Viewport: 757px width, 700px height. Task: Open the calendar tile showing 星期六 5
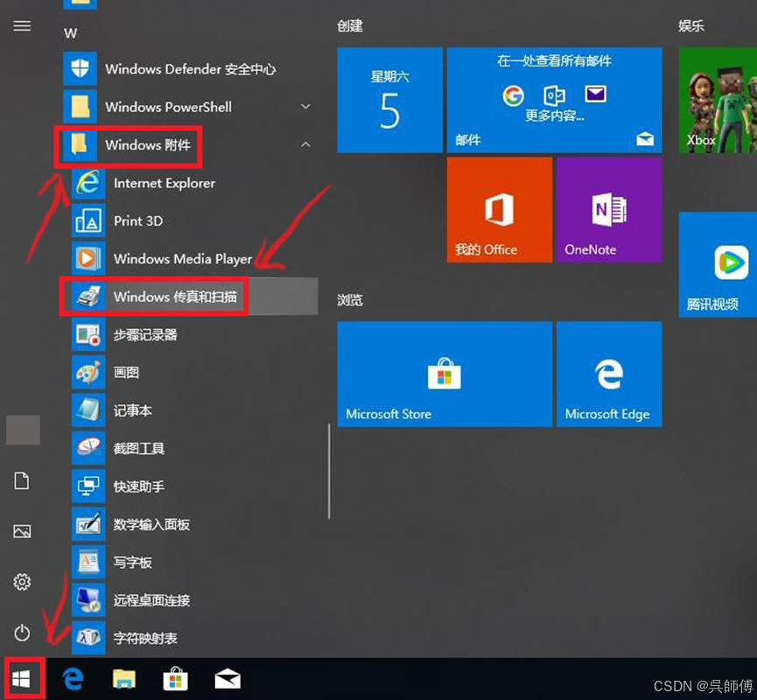coord(389,100)
